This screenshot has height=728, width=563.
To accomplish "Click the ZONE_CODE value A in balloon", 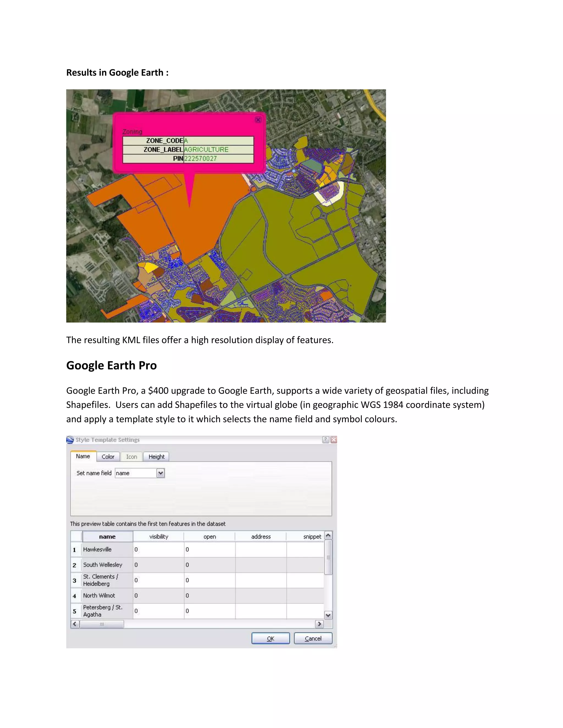I will (x=219, y=141).
